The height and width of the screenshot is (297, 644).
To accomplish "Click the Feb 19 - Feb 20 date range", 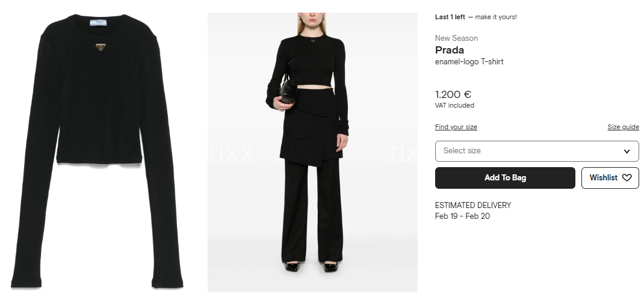I will pyautogui.click(x=462, y=216).
